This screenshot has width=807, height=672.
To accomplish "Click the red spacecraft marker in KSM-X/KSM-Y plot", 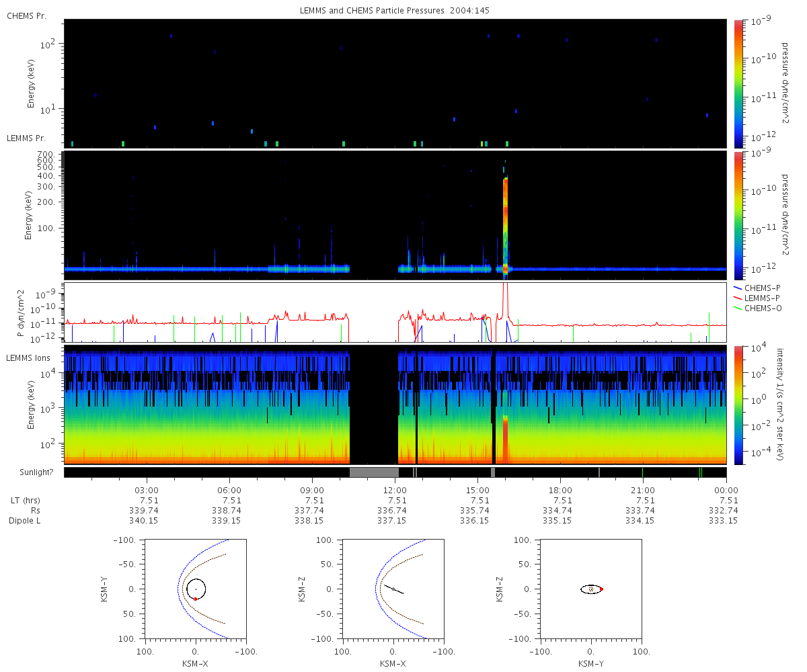I will pyautogui.click(x=196, y=598).
